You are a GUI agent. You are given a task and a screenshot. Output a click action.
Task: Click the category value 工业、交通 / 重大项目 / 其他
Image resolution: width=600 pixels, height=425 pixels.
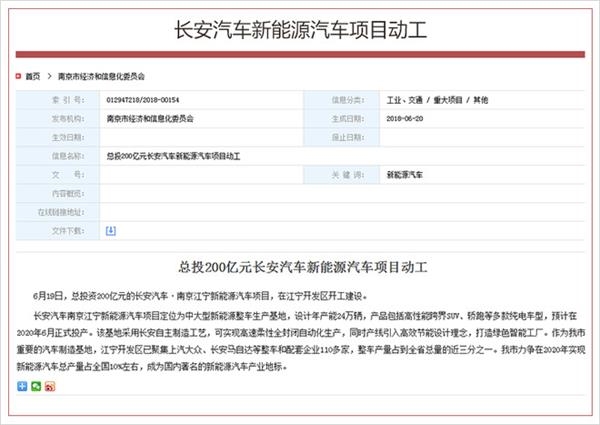[x=437, y=100]
